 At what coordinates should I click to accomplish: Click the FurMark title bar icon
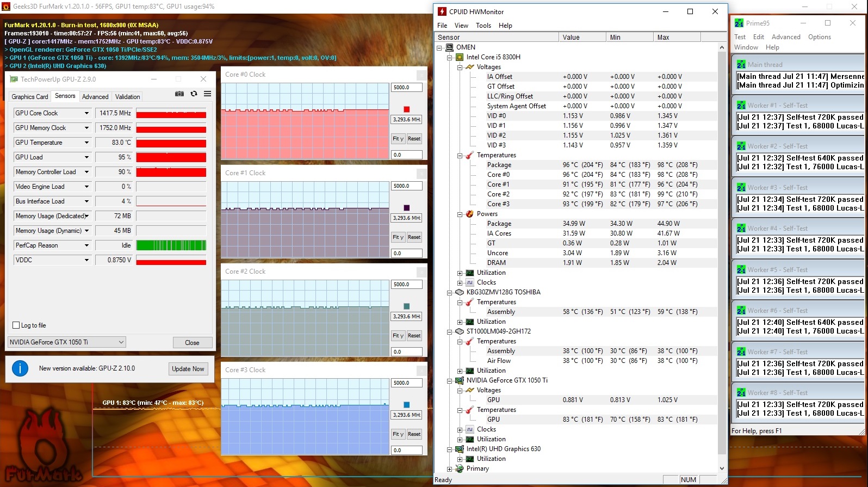click(6, 7)
